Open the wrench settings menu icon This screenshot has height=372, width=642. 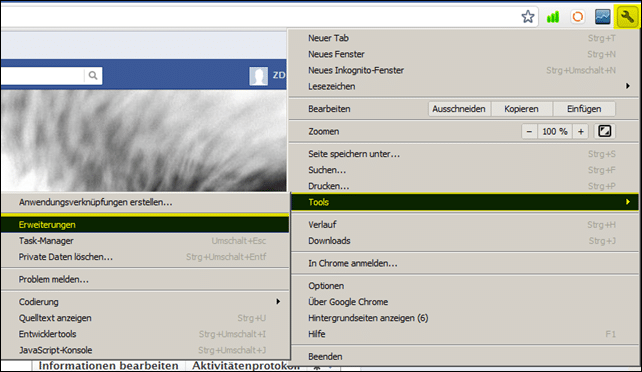[626, 17]
